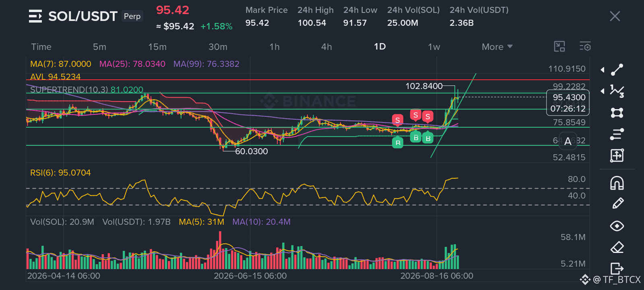Switch to the 1w timeframe
This screenshot has height=290, width=644.
434,47
